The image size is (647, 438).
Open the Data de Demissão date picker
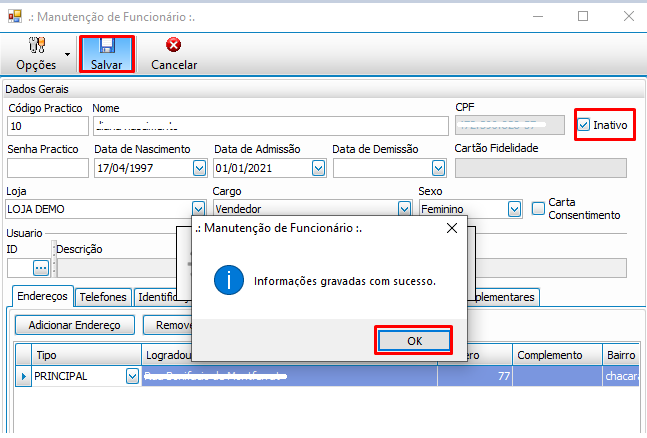[x=438, y=168]
